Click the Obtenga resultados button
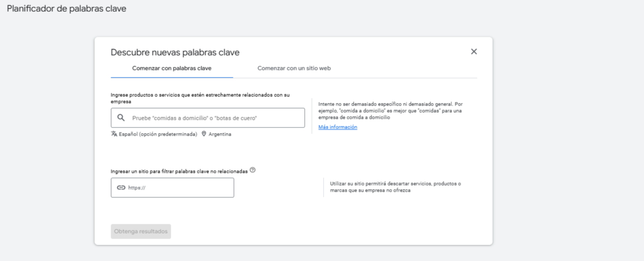The width and height of the screenshot is (644, 261). point(141,231)
